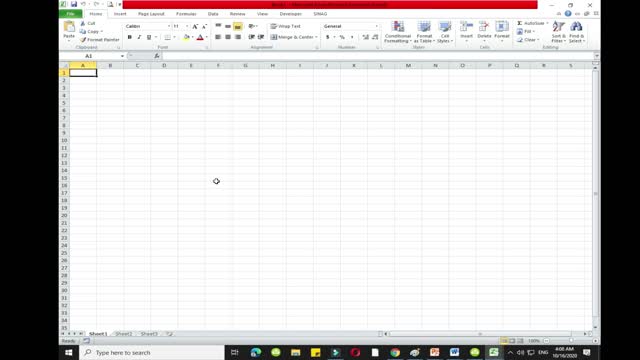This screenshot has height=360, width=640.
Task: Open Find & Select binoculars menu
Action: tap(576, 32)
